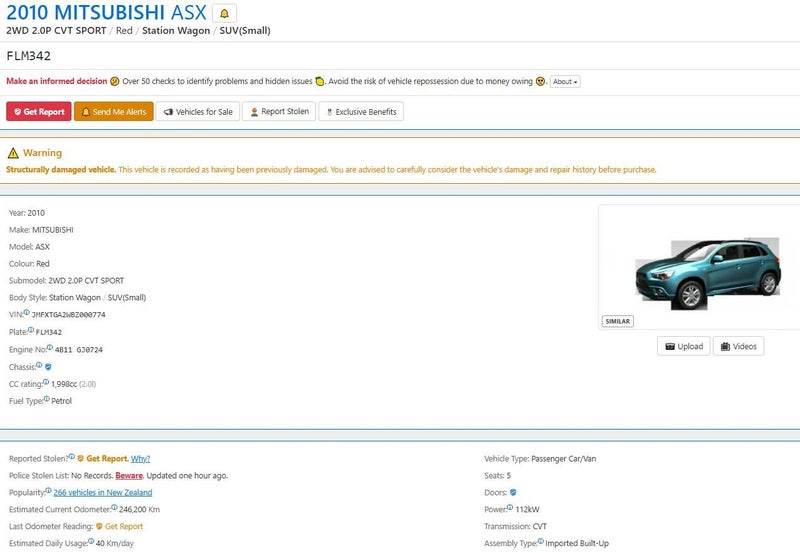Click the Plate info icon

30,330
